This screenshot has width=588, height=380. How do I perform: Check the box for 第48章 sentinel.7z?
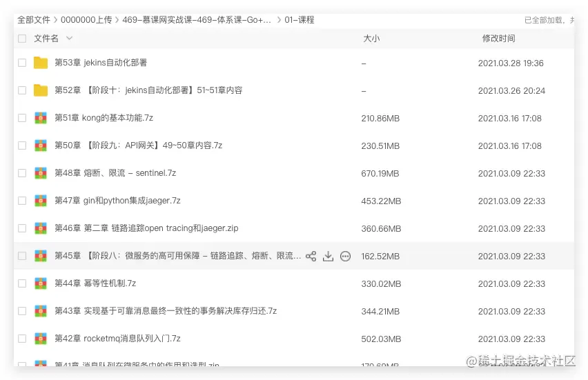click(x=22, y=173)
